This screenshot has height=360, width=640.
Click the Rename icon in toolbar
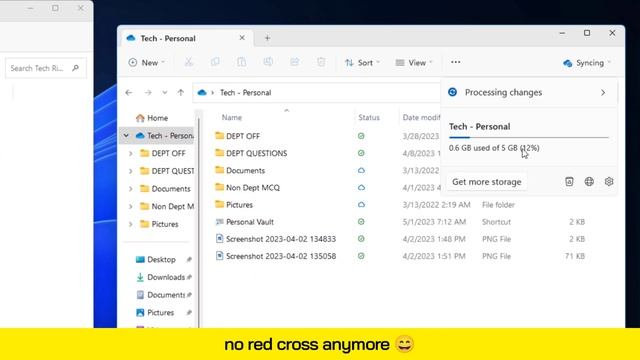tap(268, 62)
